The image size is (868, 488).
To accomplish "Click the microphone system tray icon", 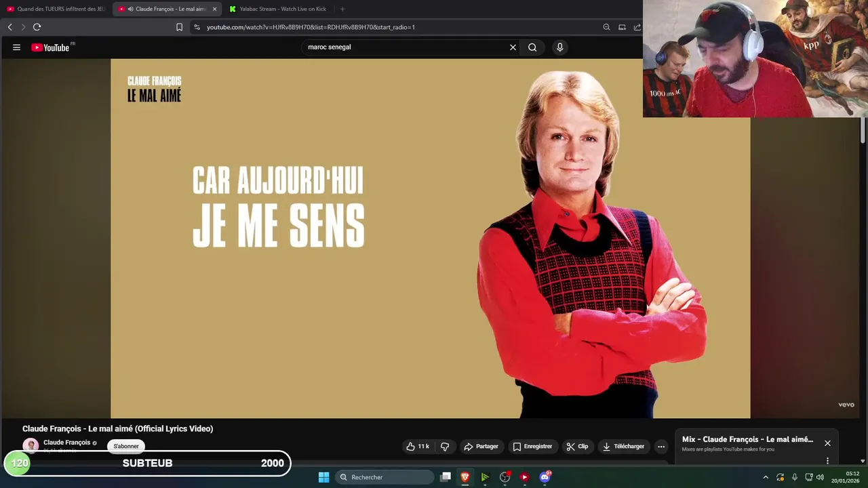I will [x=794, y=477].
